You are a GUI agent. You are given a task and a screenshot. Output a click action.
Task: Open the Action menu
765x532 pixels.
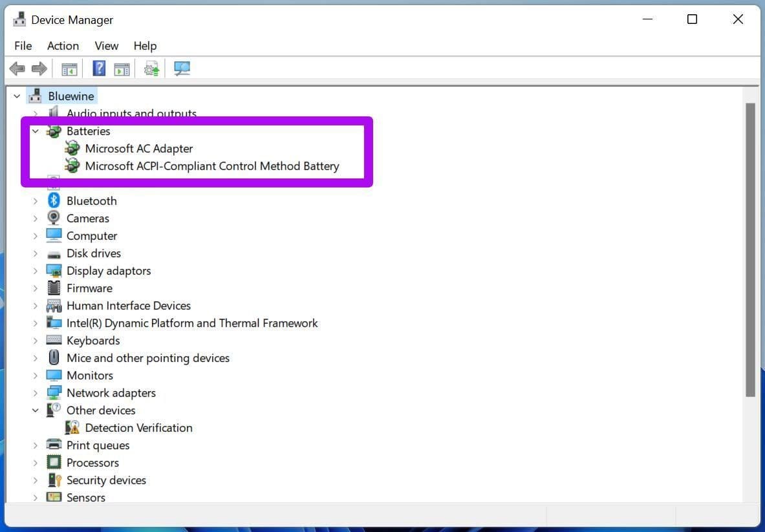[x=63, y=46]
